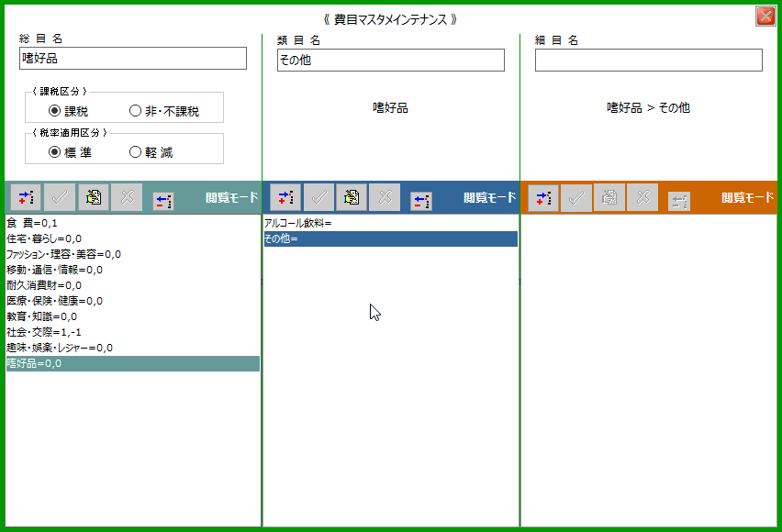782x532 pixels.
Task: Click add-item icon in 総目 toolbar
Action: [x=26, y=197]
